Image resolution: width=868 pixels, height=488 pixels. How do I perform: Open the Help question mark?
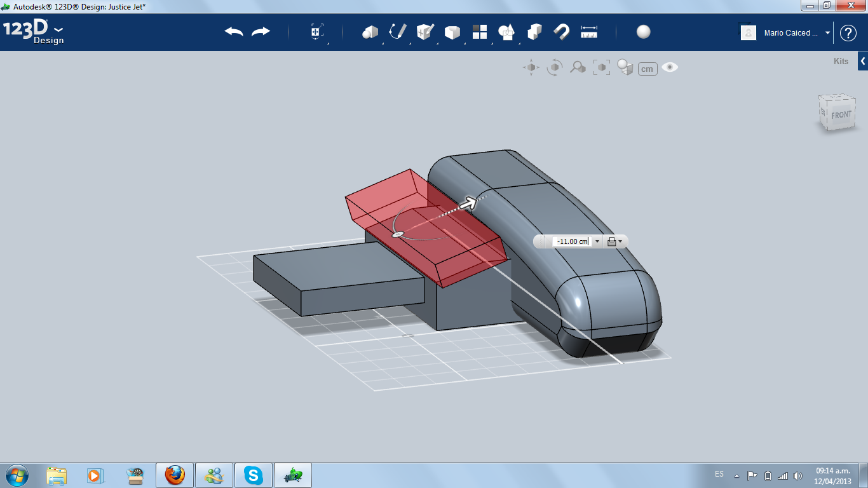[x=848, y=33]
